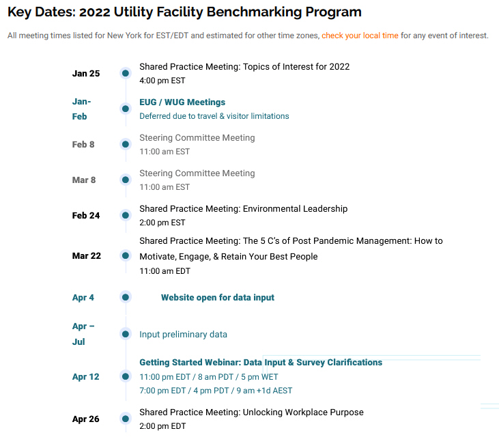This screenshot has height=448, width=499.
Task: Click the Feb 8 timeline dot
Action: point(126,144)
